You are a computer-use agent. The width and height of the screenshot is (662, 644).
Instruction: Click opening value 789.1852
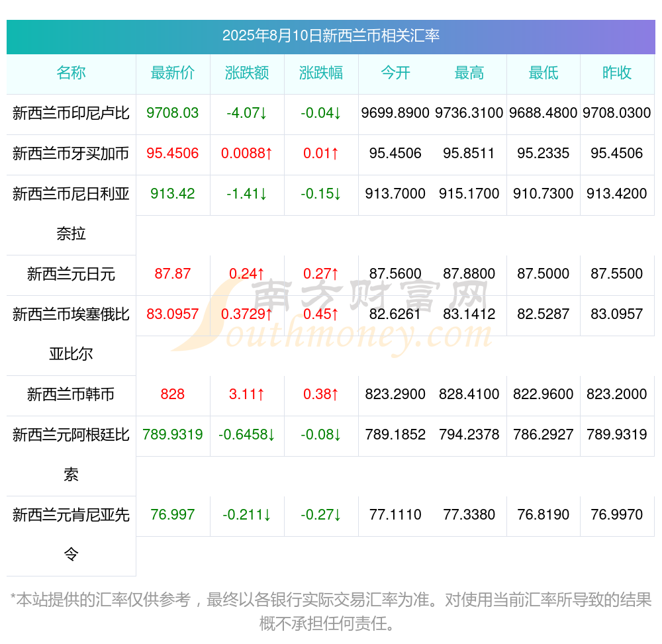click(395, 434)
